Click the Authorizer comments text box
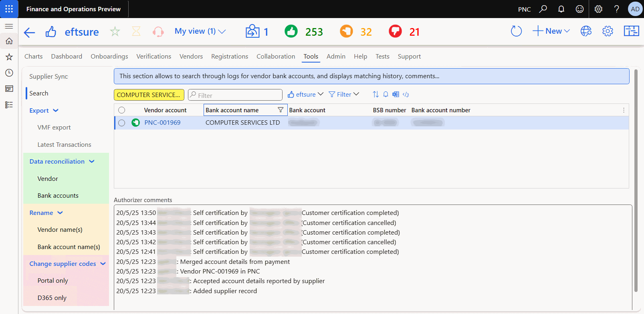Viewport: 644px width, 314px height. (x=373, y=257)
